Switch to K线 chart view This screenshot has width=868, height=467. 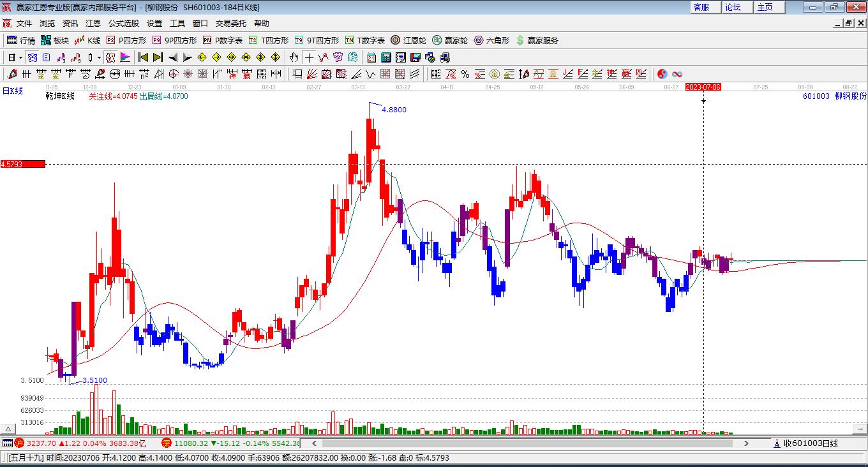point(87,40)
